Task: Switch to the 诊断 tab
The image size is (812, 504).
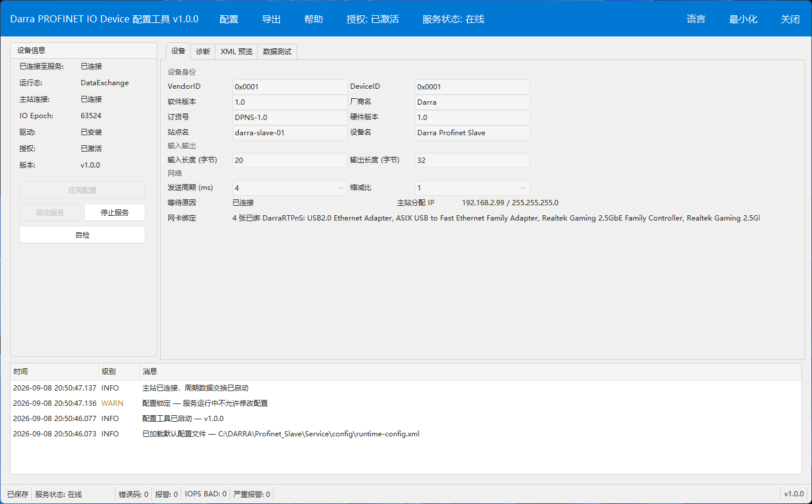Action: tap(203, 52)
